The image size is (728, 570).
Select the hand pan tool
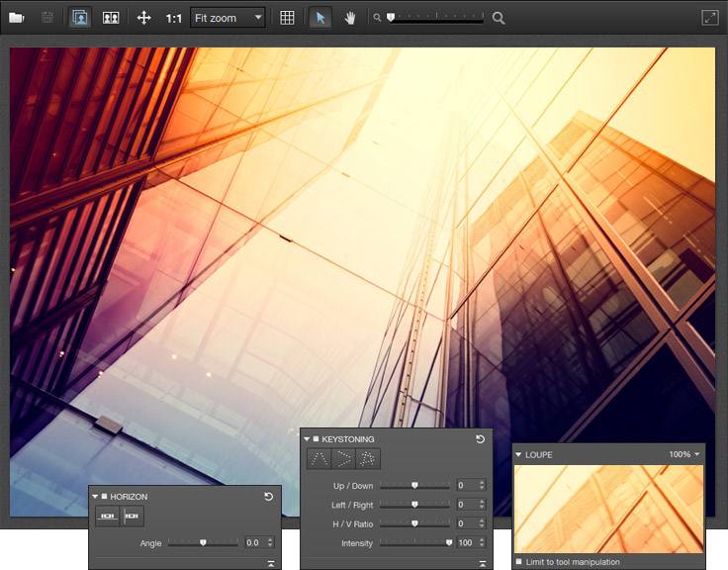coord(349,18)
